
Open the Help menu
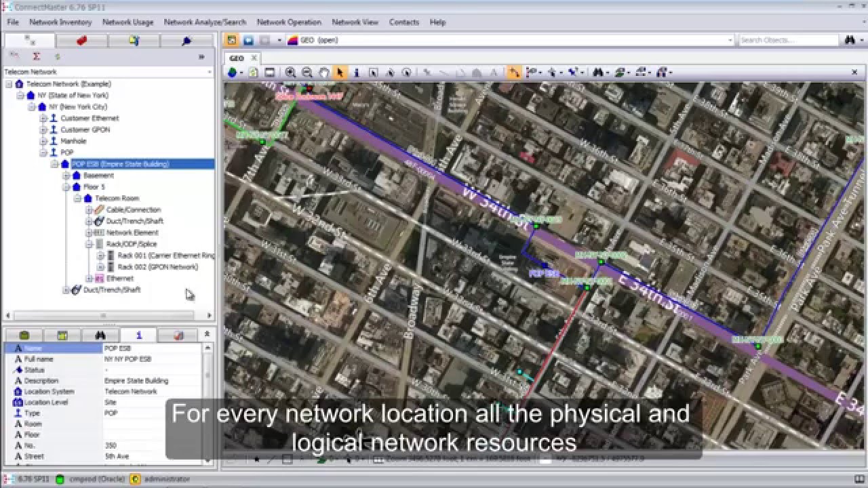pos(438,22)
